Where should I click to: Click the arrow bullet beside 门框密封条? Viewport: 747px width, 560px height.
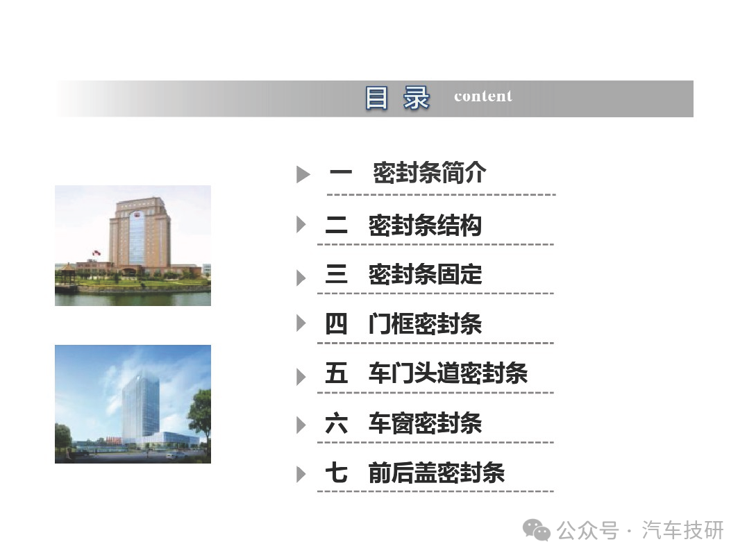[301, 323]
